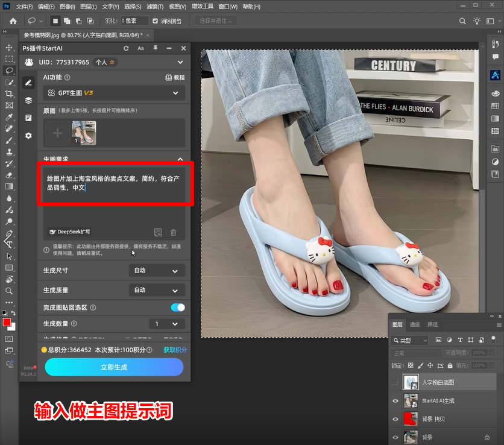Toggle the anti-alias checkbox

pos(156,21)
